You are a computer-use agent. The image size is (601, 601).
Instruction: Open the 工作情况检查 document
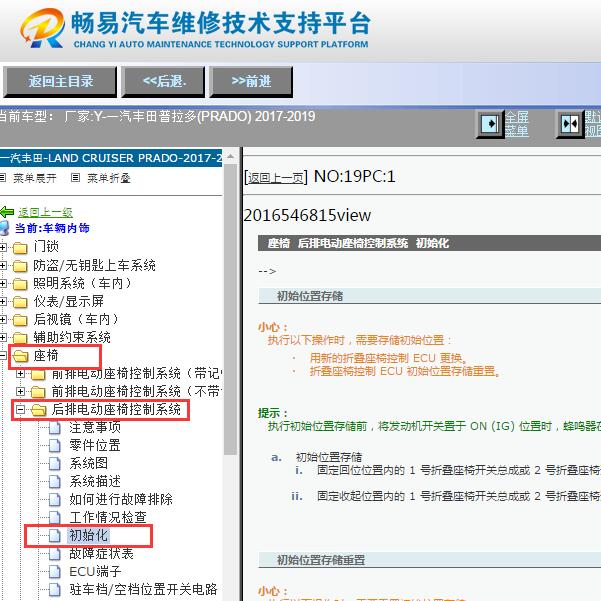coord(108,517)
